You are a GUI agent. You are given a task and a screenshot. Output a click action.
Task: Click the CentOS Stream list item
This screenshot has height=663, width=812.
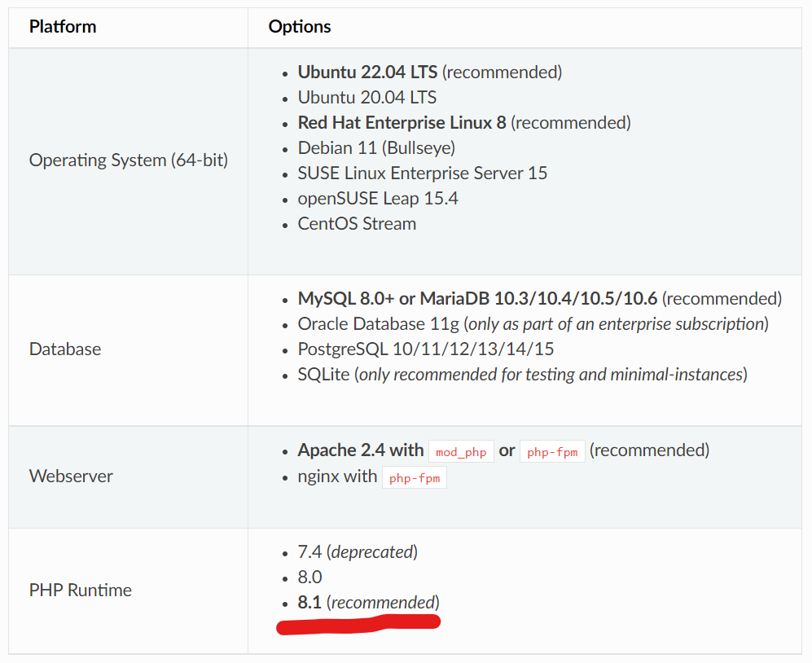pos(356,223)
